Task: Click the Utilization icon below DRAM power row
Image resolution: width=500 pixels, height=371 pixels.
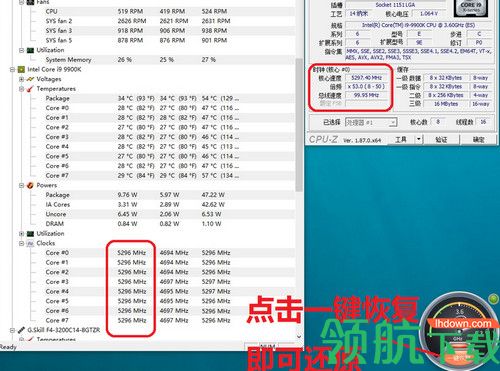Action: (x=30, y=234)
